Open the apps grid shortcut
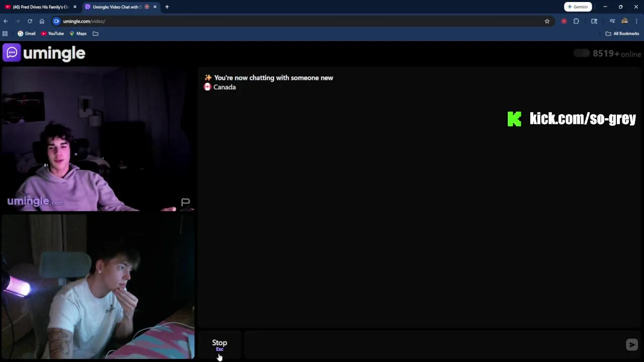Image resolution: width=644 pixels, height=362 pixels. [x=5, y=34]
